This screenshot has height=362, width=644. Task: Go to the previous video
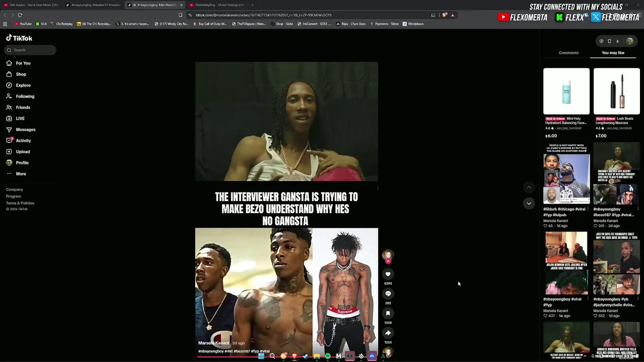point(529,187)
